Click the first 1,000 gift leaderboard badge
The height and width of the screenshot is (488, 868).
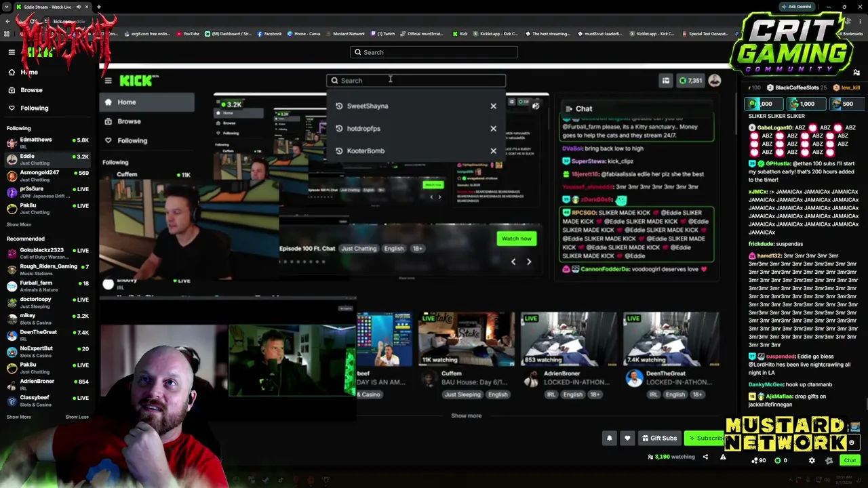pos(762,104)
